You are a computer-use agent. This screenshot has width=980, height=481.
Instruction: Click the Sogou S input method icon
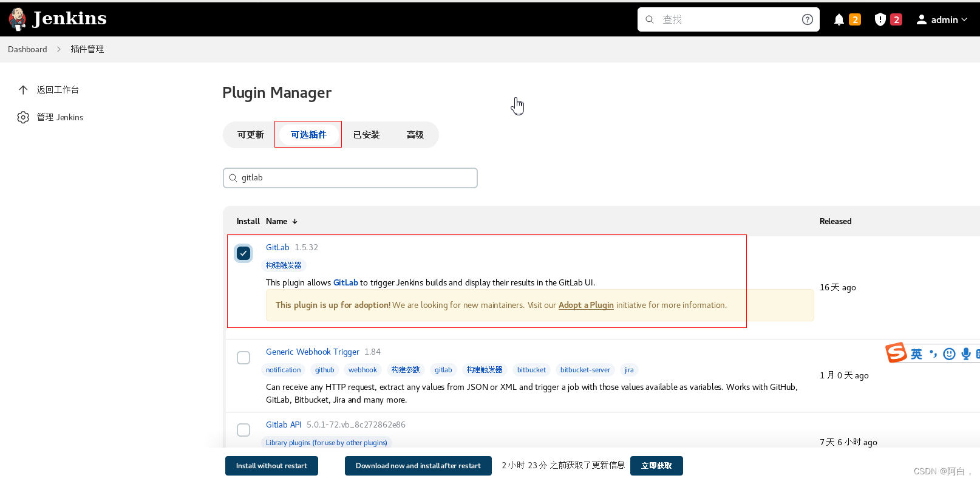pos(896,353)
